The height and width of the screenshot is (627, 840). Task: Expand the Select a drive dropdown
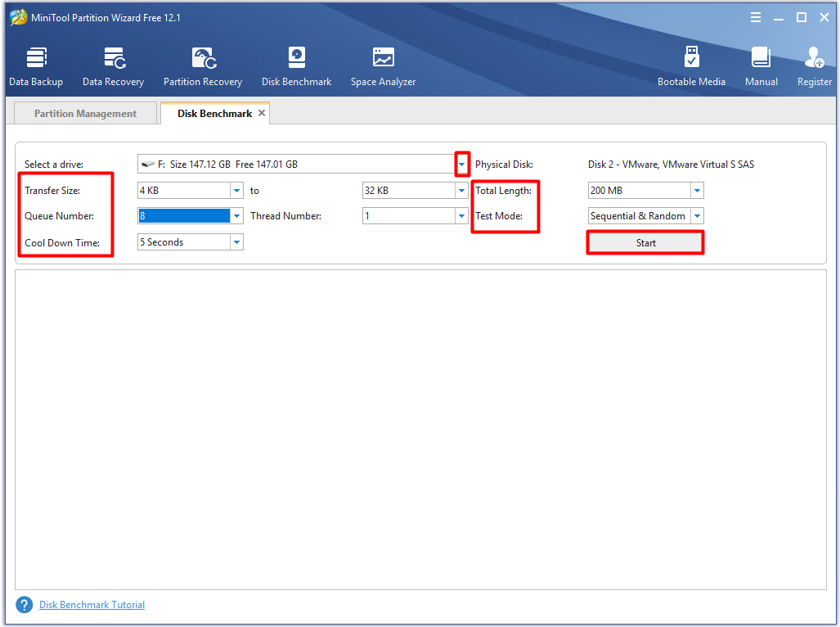coord(462,164)
